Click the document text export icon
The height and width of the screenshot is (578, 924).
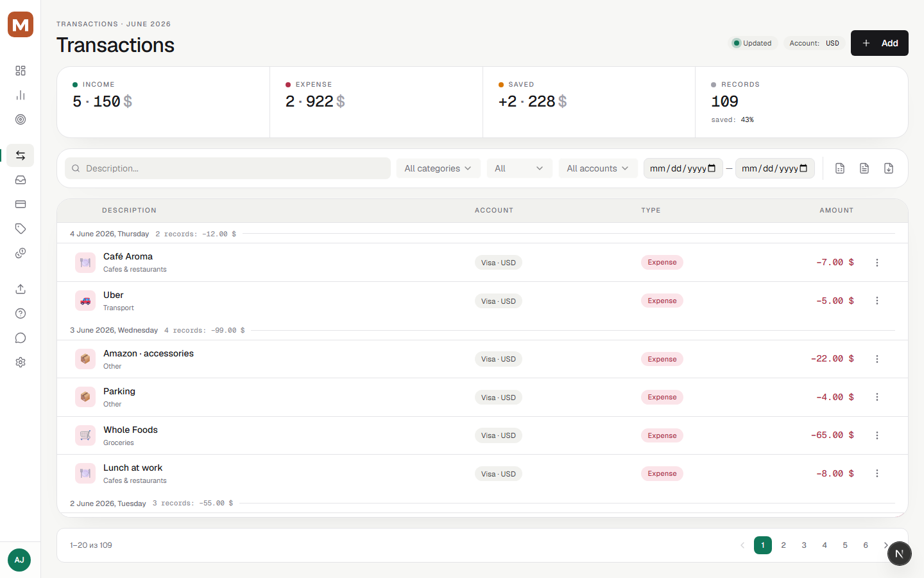864,168
